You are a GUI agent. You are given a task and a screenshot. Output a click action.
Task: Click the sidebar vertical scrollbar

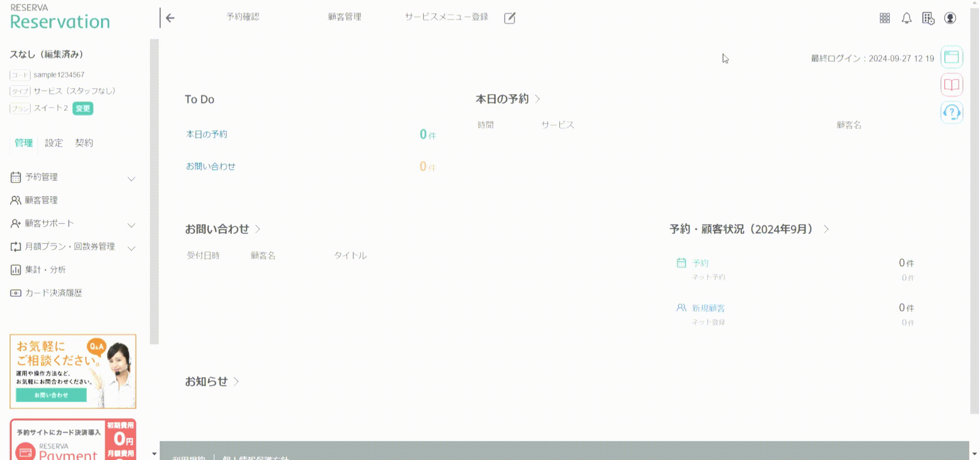[154, 192]
